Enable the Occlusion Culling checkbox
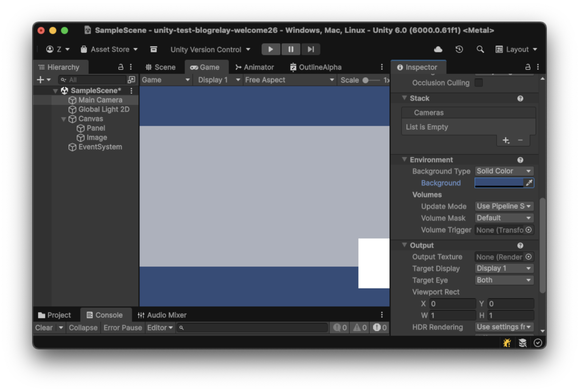The image size is (579, 392). click(x=478, y=83)
